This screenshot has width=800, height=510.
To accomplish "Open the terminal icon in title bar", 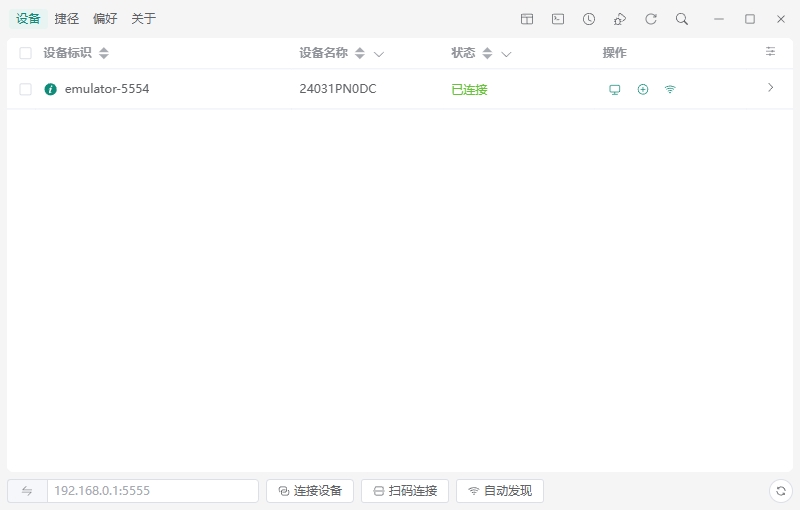I will pos(558,19).
